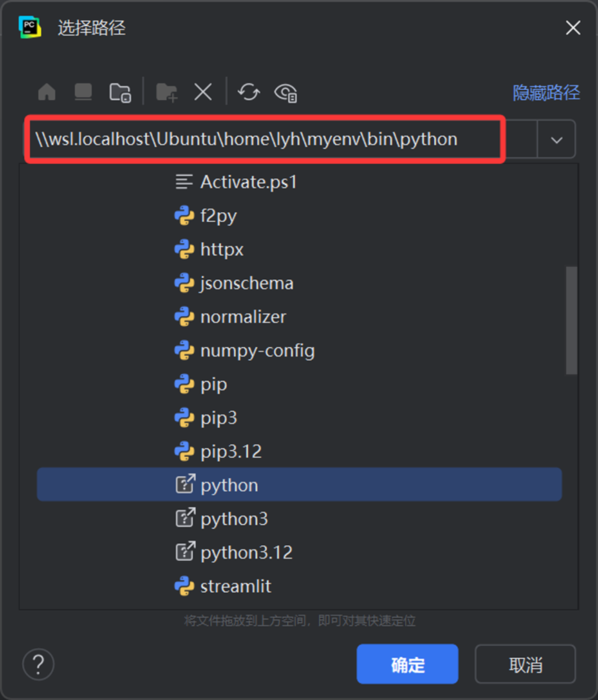Select the streamlit entry

point(235,586)
